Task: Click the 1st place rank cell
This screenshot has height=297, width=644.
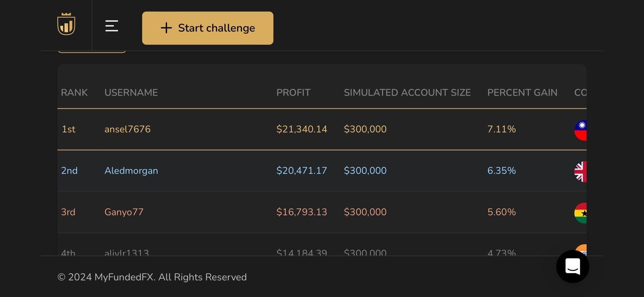Action: pyautogui.click(x=69, y=129)
